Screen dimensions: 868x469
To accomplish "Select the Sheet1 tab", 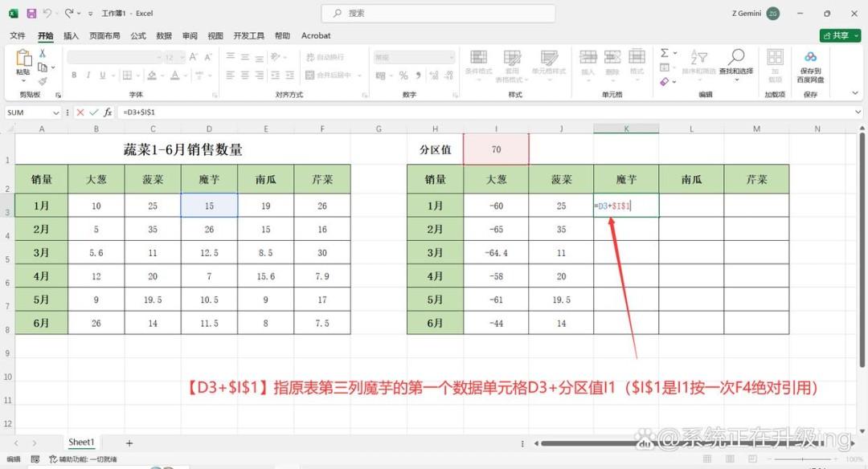I will coord(81,442).
